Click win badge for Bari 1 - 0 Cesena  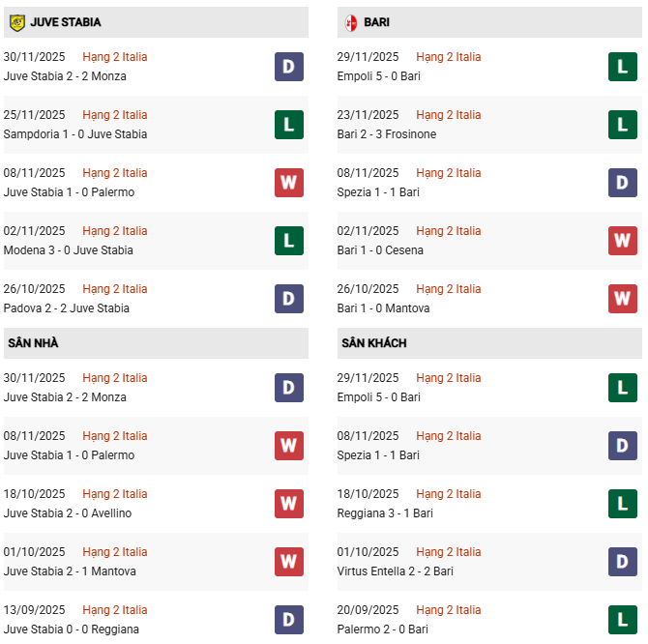tap(622, 241)
